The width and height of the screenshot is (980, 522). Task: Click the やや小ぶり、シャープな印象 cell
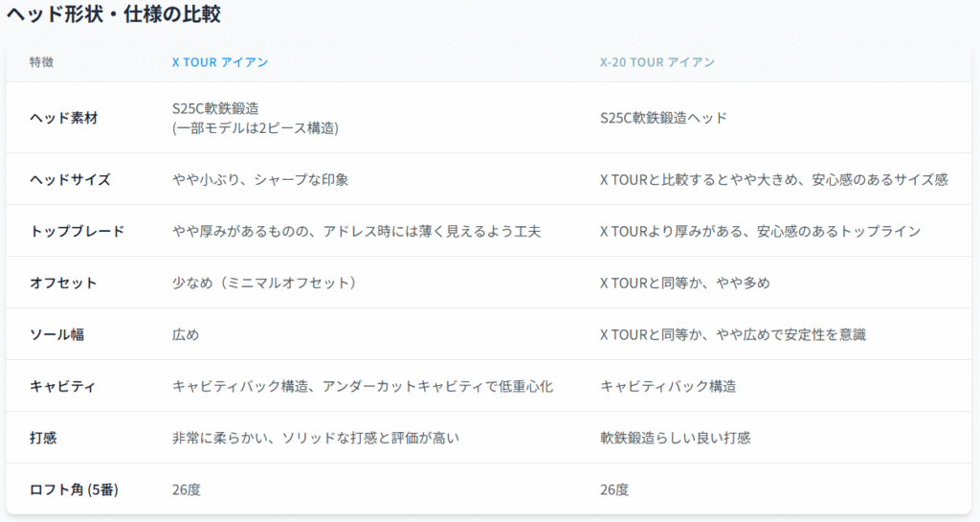(x=260, y=179)
